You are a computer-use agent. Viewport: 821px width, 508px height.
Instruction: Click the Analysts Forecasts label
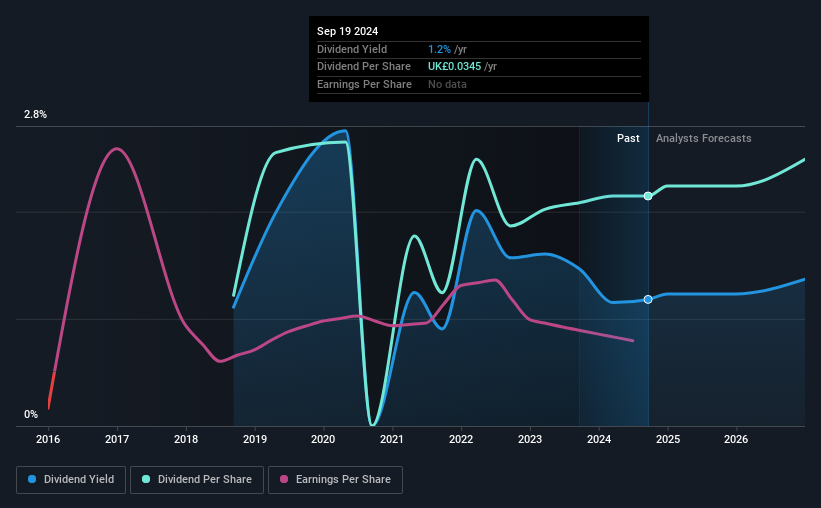(704, 138)
